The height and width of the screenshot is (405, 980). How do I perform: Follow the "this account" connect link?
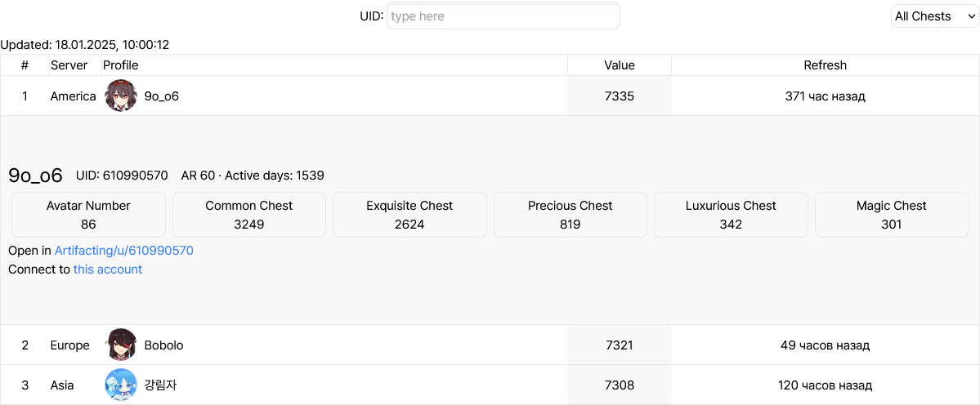coord(108,269)
